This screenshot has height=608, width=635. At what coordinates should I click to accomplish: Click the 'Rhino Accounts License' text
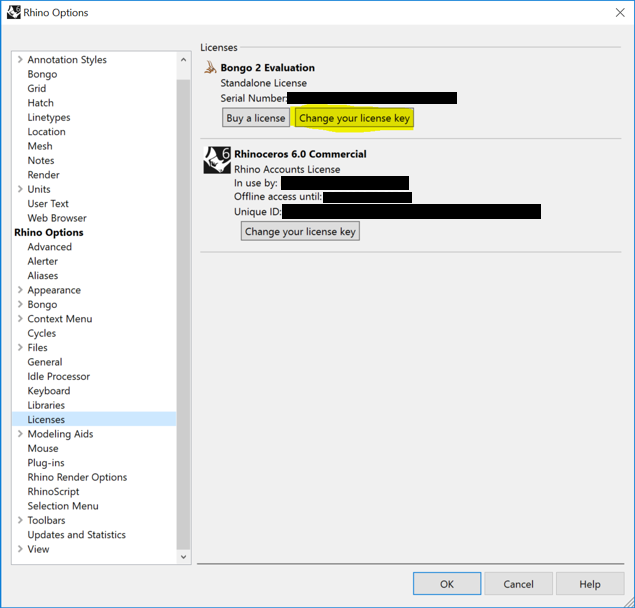click(x=287, y=169)
